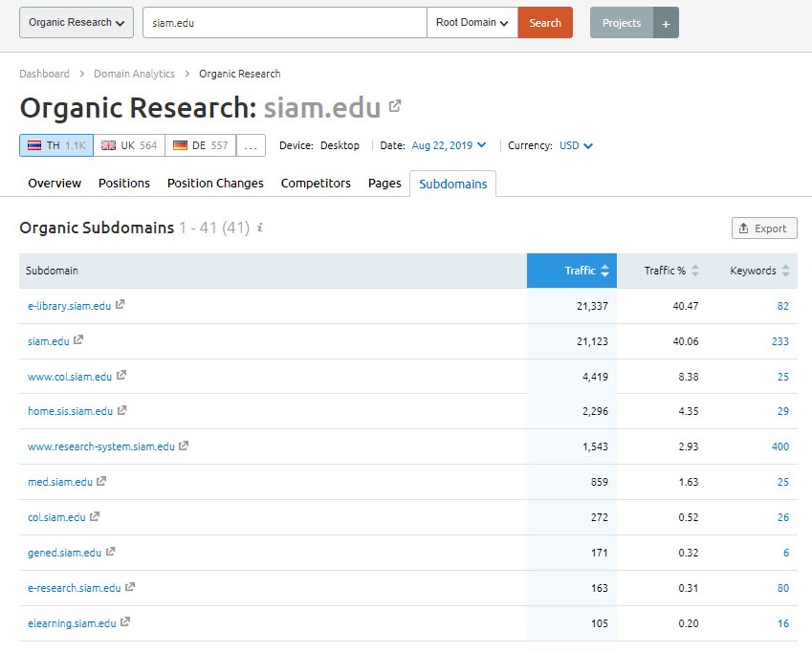The width and height of the screenshot is (812, 653).
Task: Export the subdomains table
Action: (763, 229)
